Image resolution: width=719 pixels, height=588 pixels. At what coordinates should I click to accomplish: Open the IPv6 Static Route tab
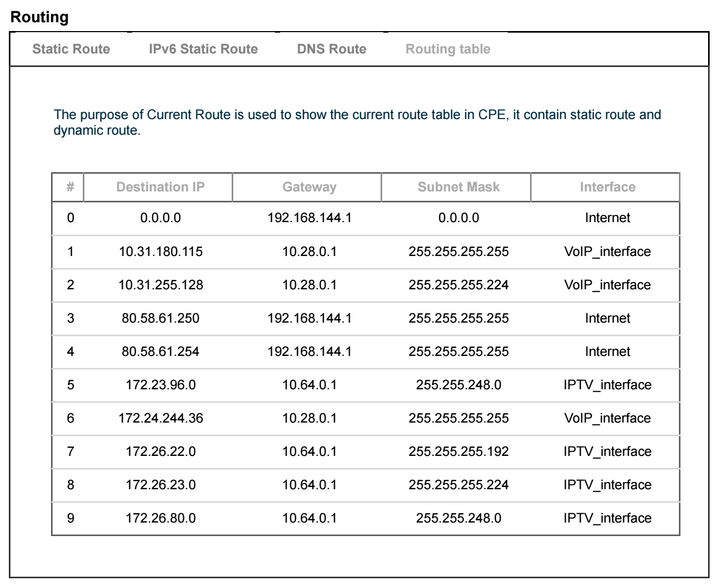tap(203, 49)
